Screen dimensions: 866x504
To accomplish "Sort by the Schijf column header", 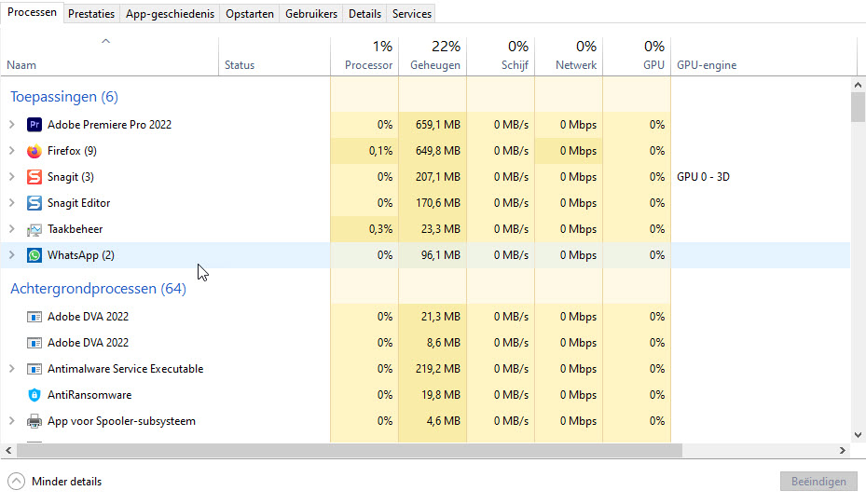I will point(501,56).
